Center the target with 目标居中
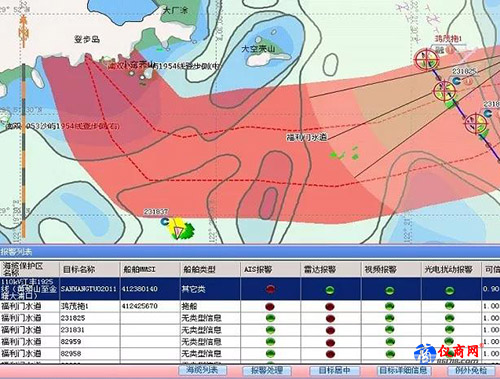The width and height of the screenshot is (500, 379). click(x=334, y=370)
